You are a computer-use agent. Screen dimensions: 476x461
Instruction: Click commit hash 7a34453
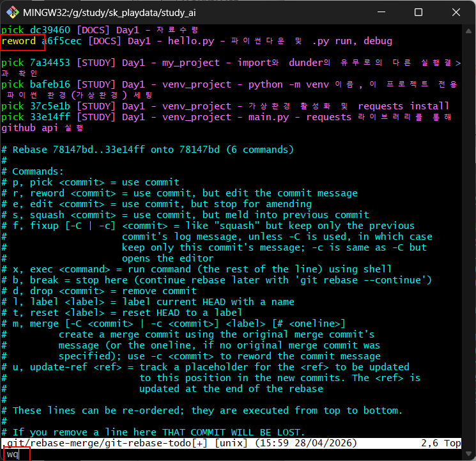(x=50, y=63)
